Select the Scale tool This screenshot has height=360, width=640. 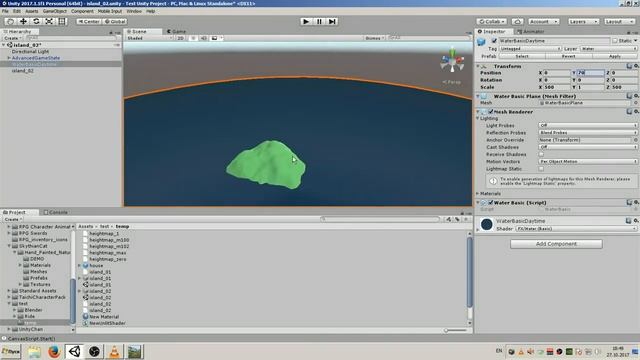pyautogui.click(x=49, y=21)
